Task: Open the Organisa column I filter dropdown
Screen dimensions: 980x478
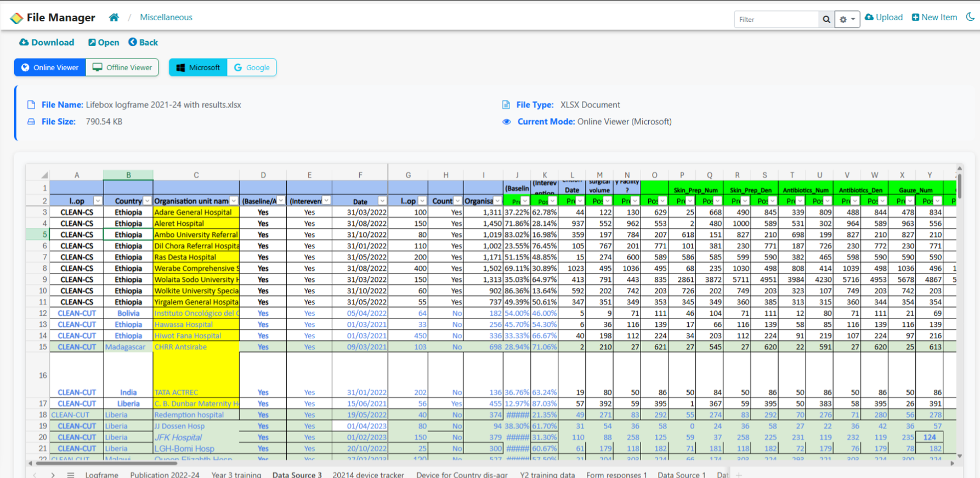Action: [497, 201]
